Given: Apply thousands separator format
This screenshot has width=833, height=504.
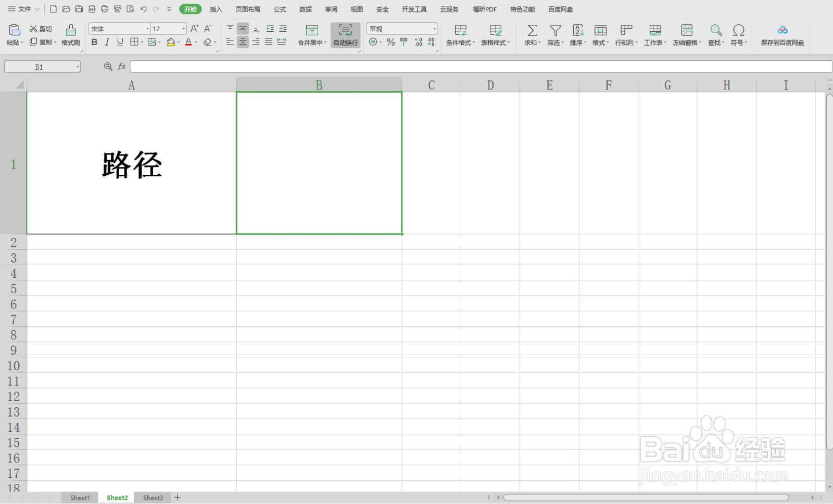Looking at the screenshot, I should (x=404, y=42).
